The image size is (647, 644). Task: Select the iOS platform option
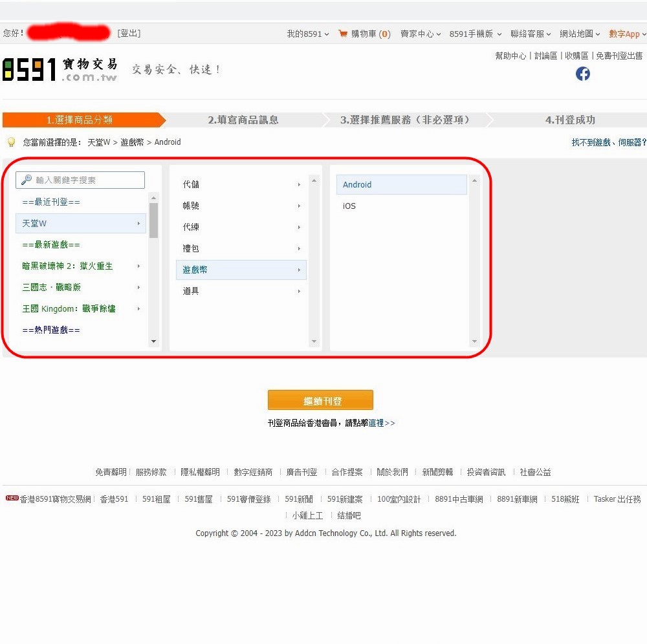tap(349, 206)
